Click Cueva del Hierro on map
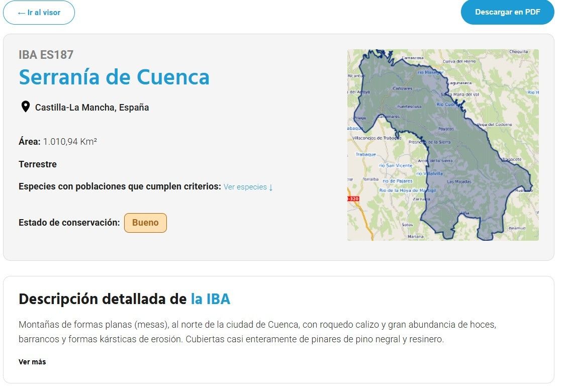This screenshot has width=568, height=392. pyautogui.click(x=458, y=61)
